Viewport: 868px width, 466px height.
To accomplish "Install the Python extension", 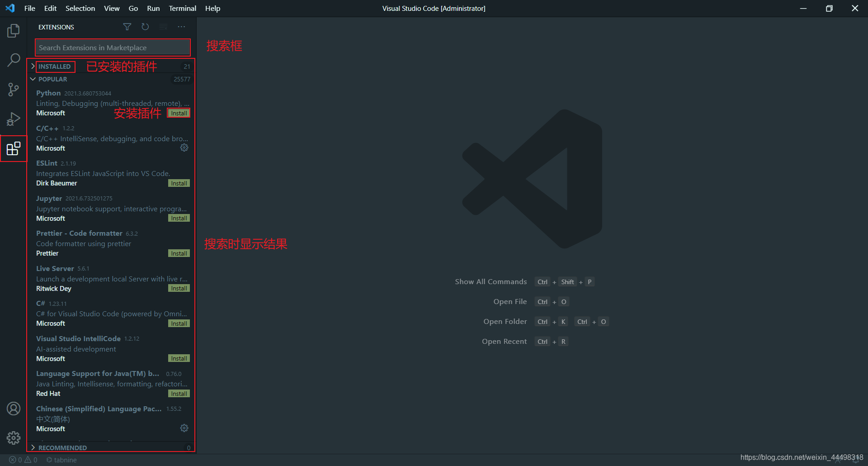I will (179, 113).
